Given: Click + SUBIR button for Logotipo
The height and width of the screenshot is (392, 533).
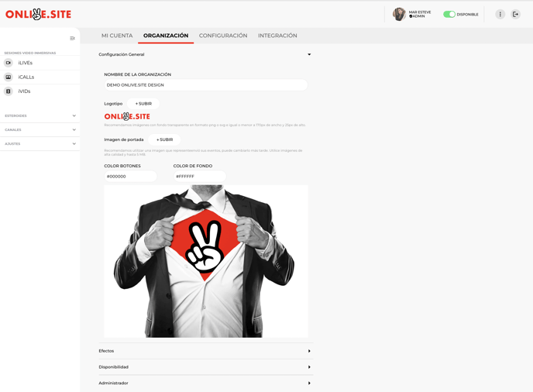Looking at the screenshot, I should 143,103.
